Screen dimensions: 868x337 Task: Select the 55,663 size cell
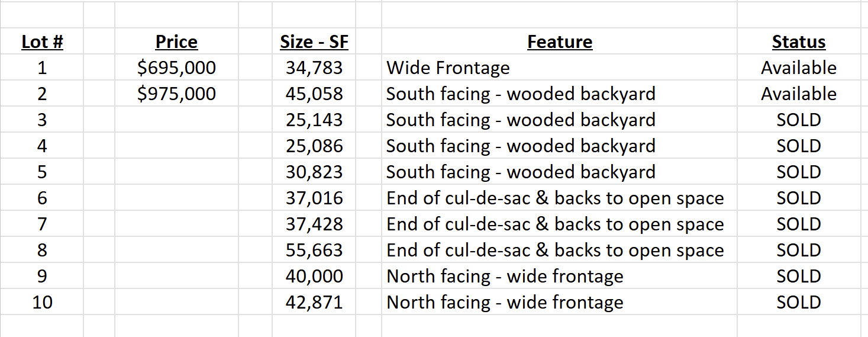(x=314, y=250)
